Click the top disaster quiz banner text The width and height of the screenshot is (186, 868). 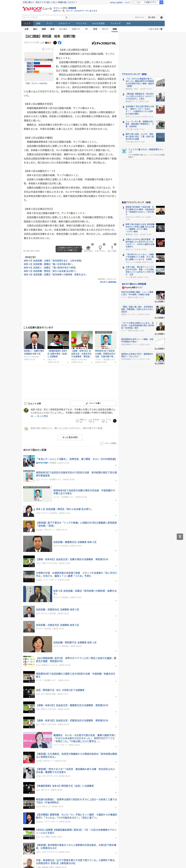pyautogui.click(x=50, y=2)
